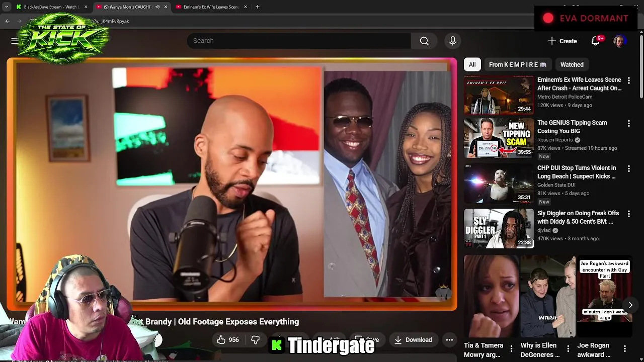Open Sly Diggler on Doing Freak Offs title
Screen dimensions: 644x362
tap(578, 217)
